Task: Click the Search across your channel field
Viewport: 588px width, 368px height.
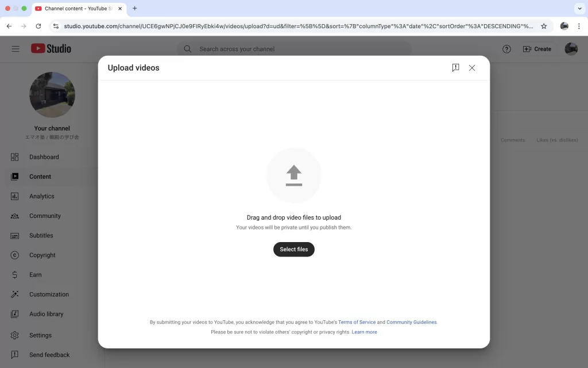Action: 293,49
